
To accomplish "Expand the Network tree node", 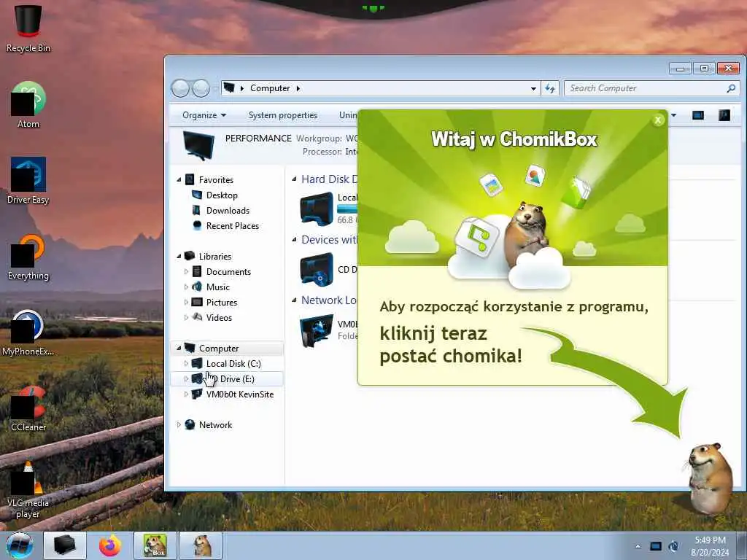I will coord(179,424).
